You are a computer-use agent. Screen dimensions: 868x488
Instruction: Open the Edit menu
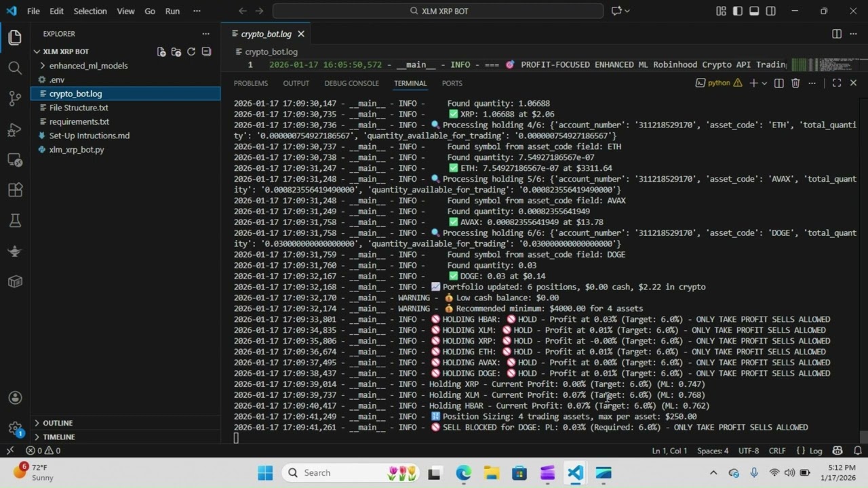tap(57, 11)
